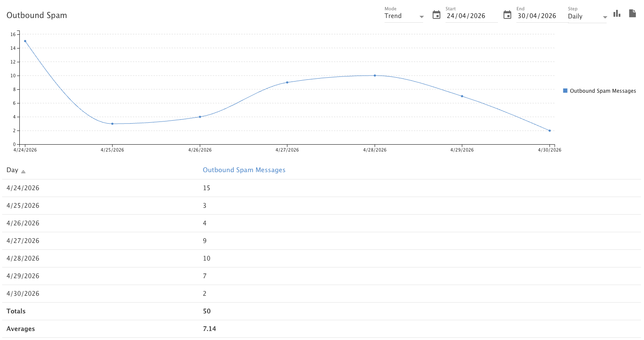Click the export document icon
The height and width of the screenshot is (340, 644).
[632, 14]
